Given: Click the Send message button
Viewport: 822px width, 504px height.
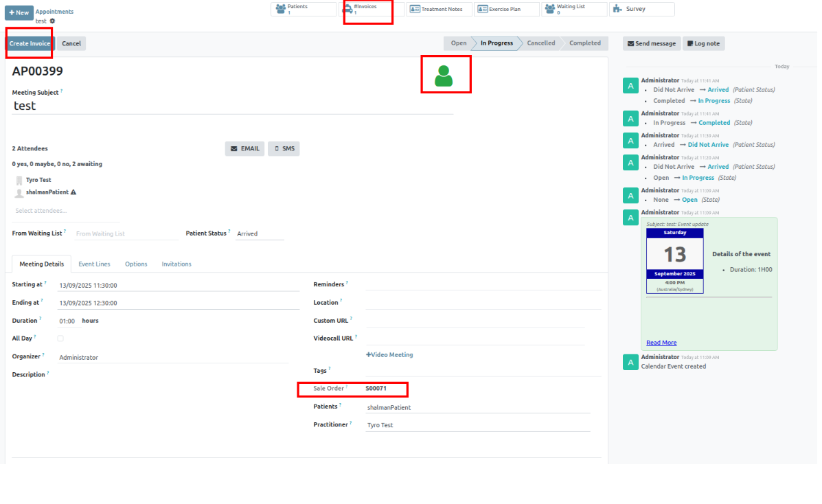Looking at the screenshot, I should click(x=651, y=44).
